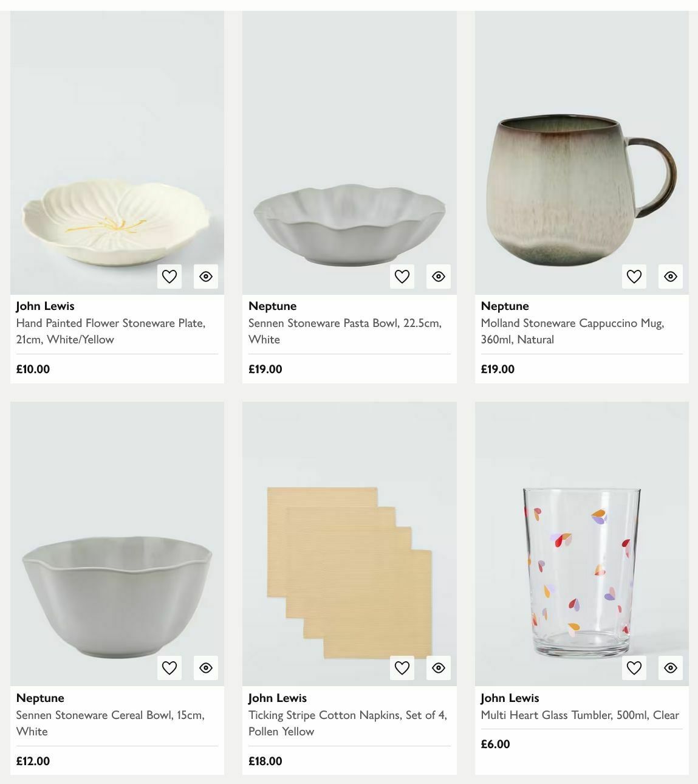The image size is (698, 784).
Task: Click the £12.00 price on the cereal bowl
Action: [x=33, y=760]
